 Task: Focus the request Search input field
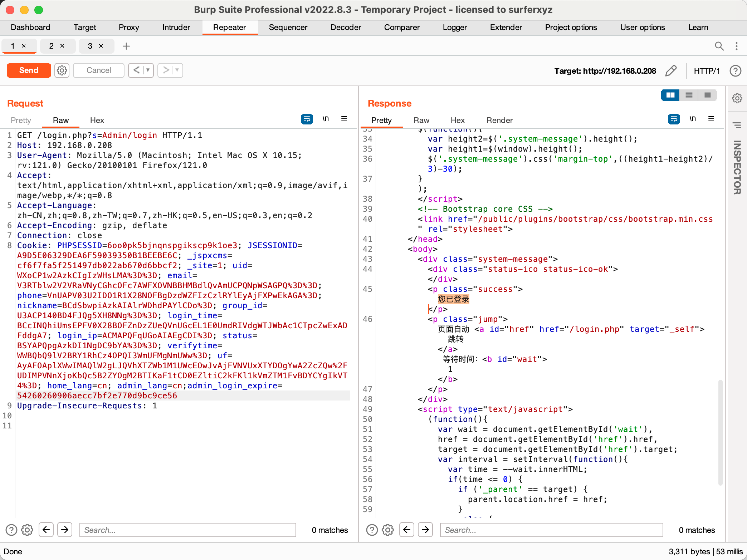coord(188,530)
